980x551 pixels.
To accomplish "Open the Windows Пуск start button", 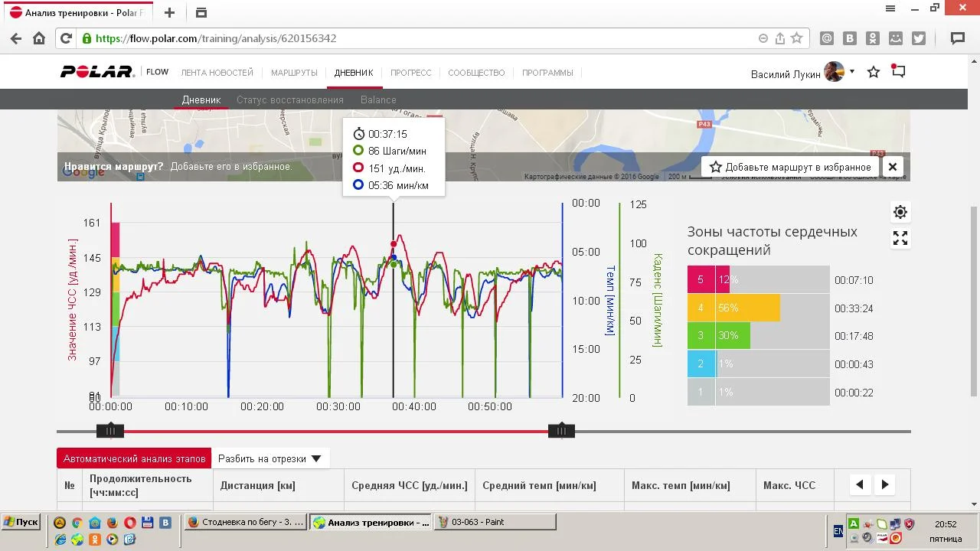I will pos(21,522).
